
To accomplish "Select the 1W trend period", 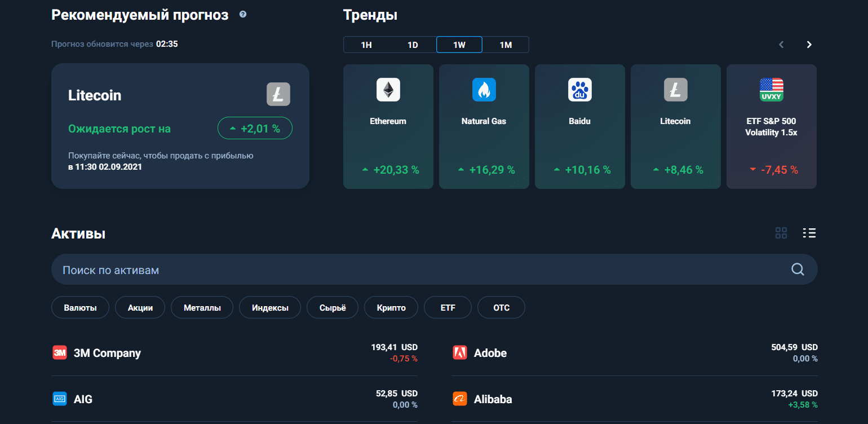I will point(459,45).
